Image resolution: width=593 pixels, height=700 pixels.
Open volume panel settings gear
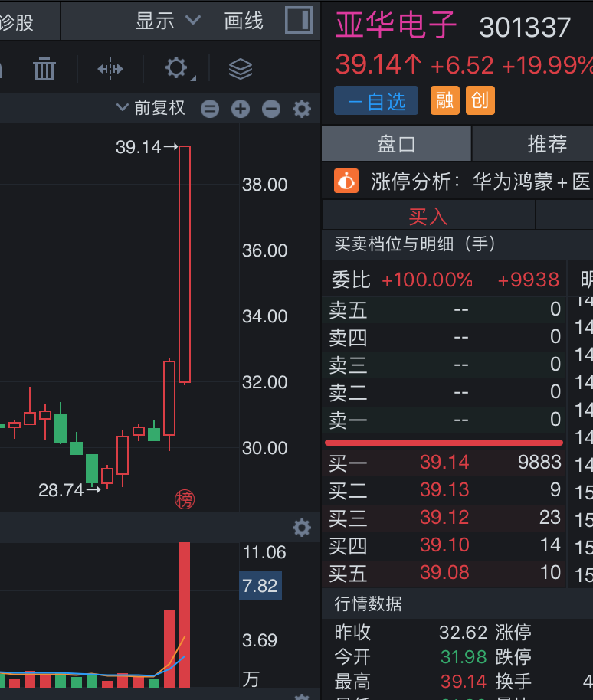[302, 527]
